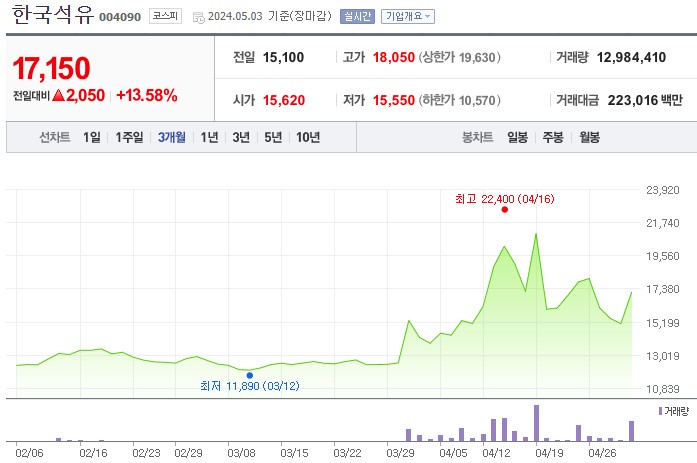Switch to 주봉 candlestick chart
The width and height of the screenshot is (697, 463).
[x=553, y=137]
